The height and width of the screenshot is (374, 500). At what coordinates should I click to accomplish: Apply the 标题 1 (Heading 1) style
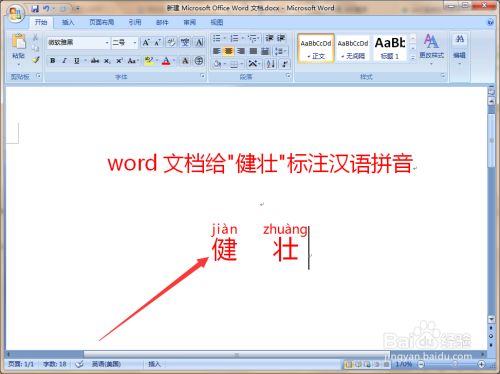390,48
